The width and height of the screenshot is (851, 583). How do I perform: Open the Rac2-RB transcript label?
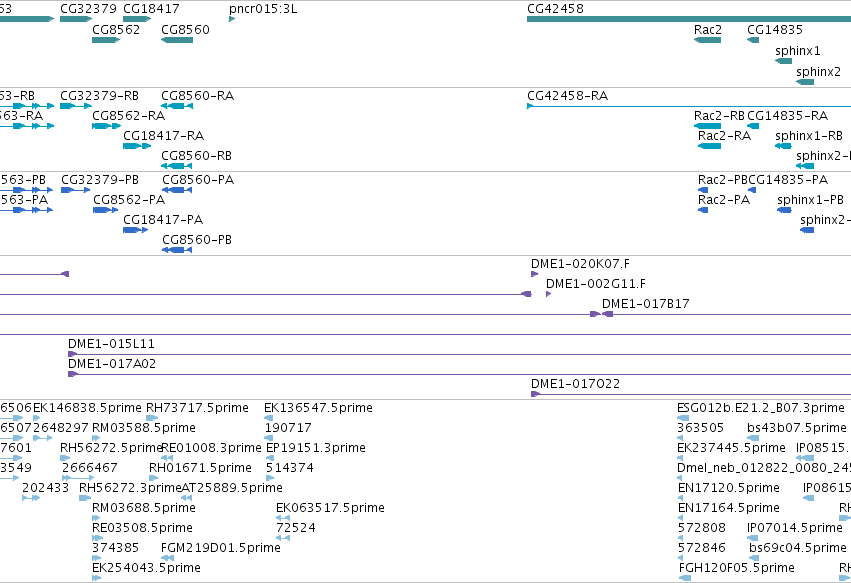tap(719, 116)
